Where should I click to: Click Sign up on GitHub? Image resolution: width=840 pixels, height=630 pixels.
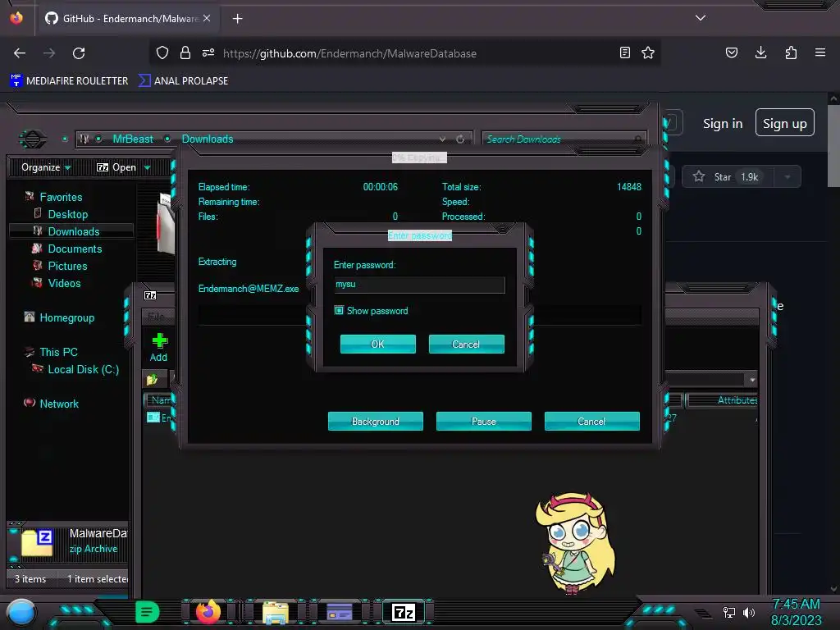pyautogui.click(x=785, y=123)
